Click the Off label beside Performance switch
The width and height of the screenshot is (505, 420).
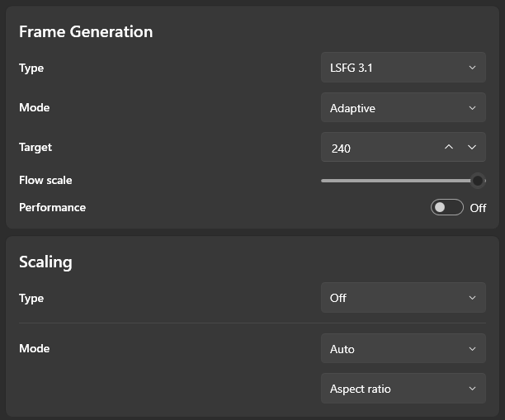pyautogui.click(x=478, y=208)
